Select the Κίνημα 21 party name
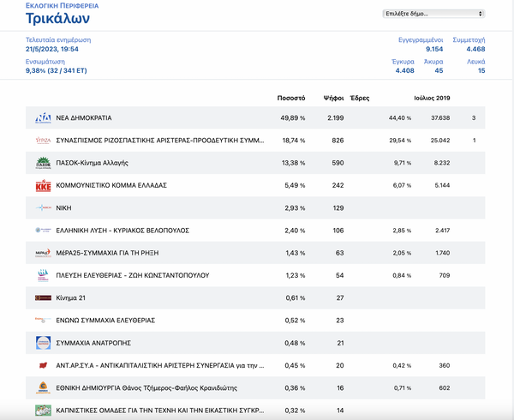Image resolution: width=514 pixels, height=420 pixels. (70, 297)
